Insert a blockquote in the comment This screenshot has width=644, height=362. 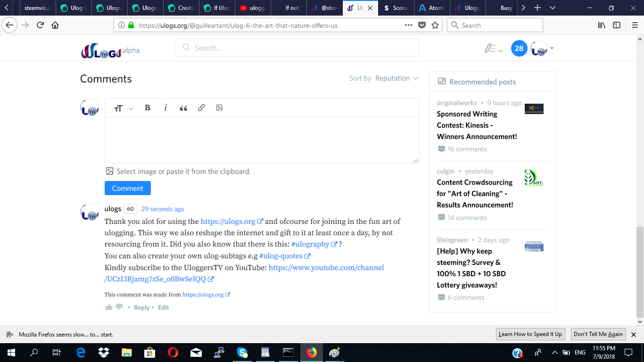pos(183,108)
